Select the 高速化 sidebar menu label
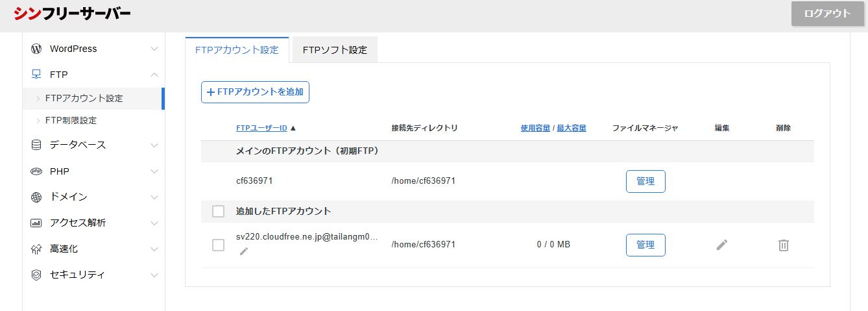This screenshot has height=311, width=868. click(x=64, y=249)
